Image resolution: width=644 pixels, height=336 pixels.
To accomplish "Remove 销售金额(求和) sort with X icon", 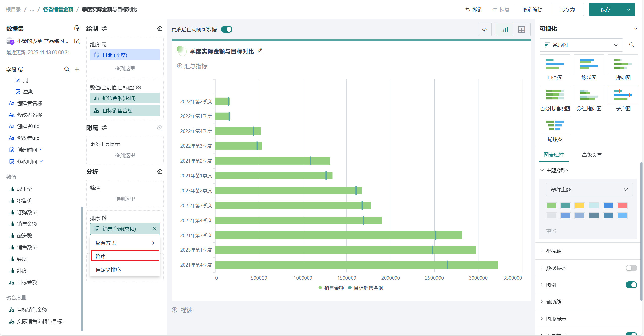I will point(155,229).
